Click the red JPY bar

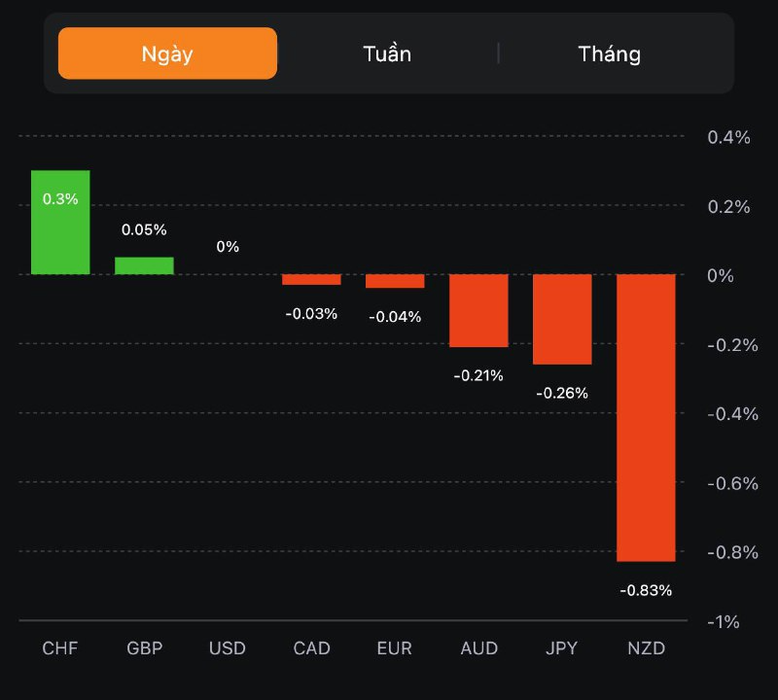(x=562, y=319)
